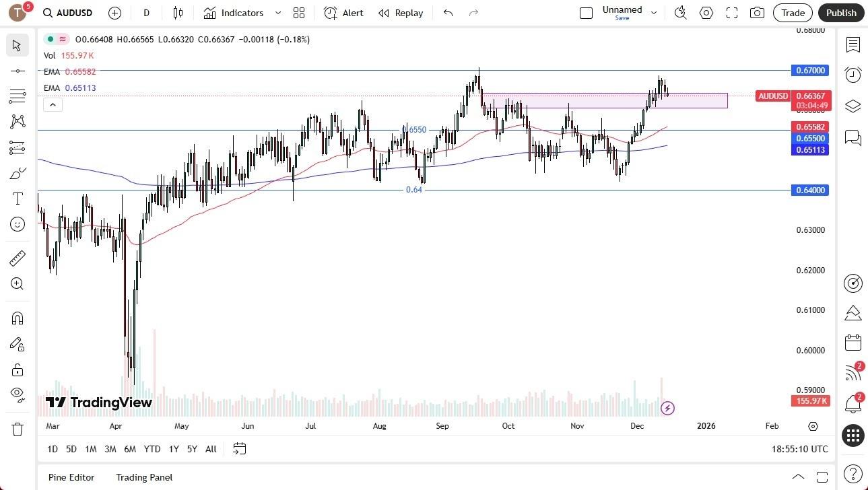Viewport: 868px width, 490px height.
Task: Switch to the Trading Panel tab
Action: pyautogui.click(x=144, y=477)
